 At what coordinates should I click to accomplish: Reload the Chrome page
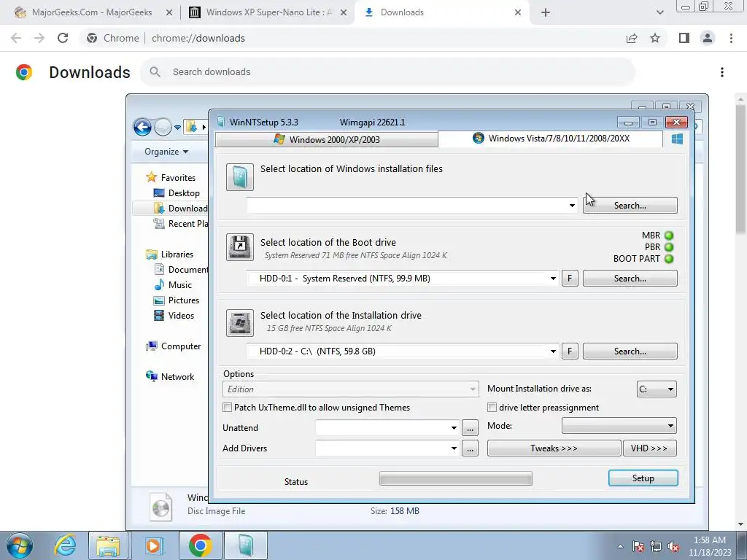(x=63, y=38)
